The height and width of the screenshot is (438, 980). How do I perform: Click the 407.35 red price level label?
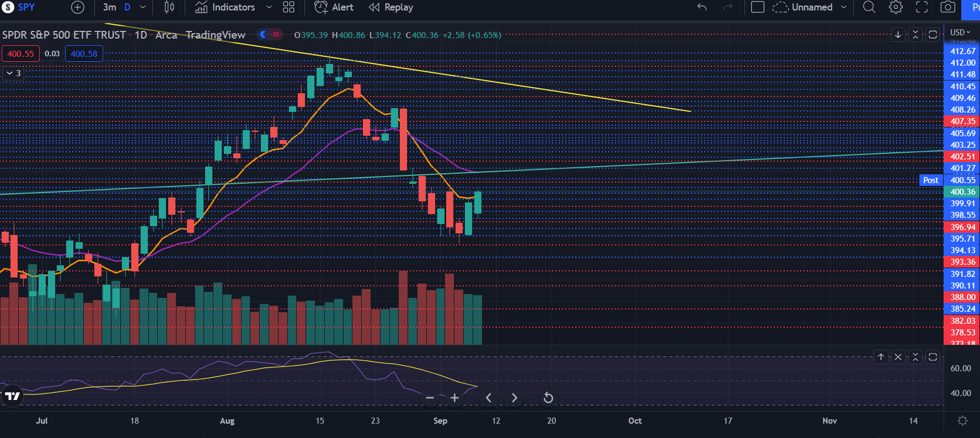pos(962,121)
